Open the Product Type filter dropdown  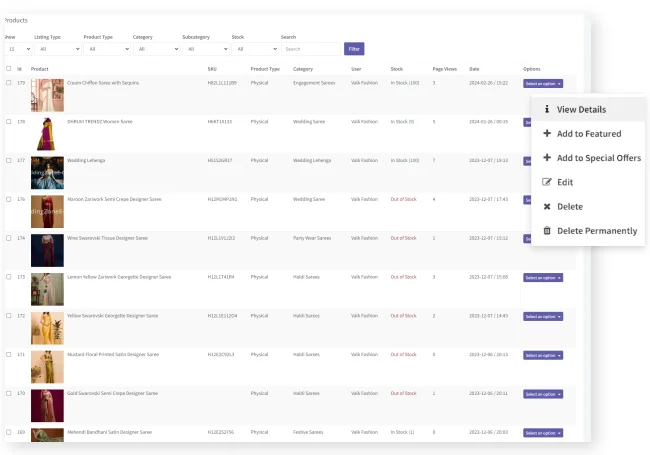[107, 49]
